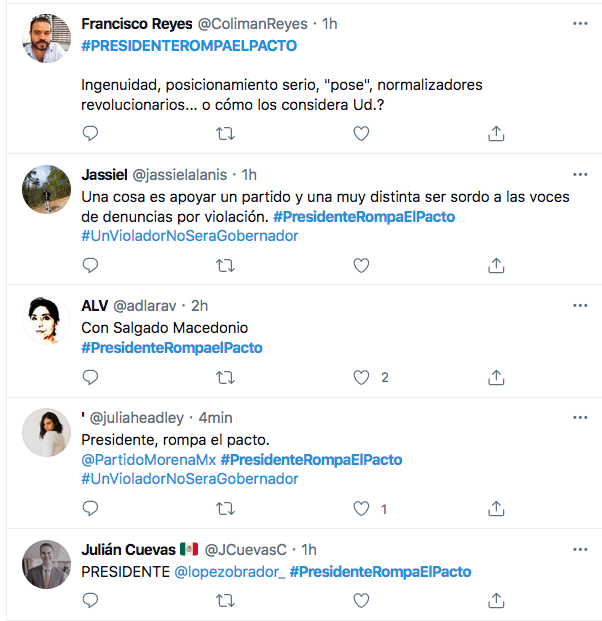602x621 pixels.
Task: Open the #UnVioladorNoSeraGobernador hashtag in Jassiel's tweet
Action: [189, 236]
